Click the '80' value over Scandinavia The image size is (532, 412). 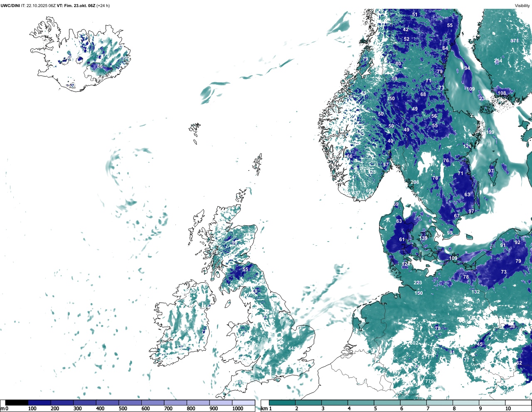tap(399, 64)
